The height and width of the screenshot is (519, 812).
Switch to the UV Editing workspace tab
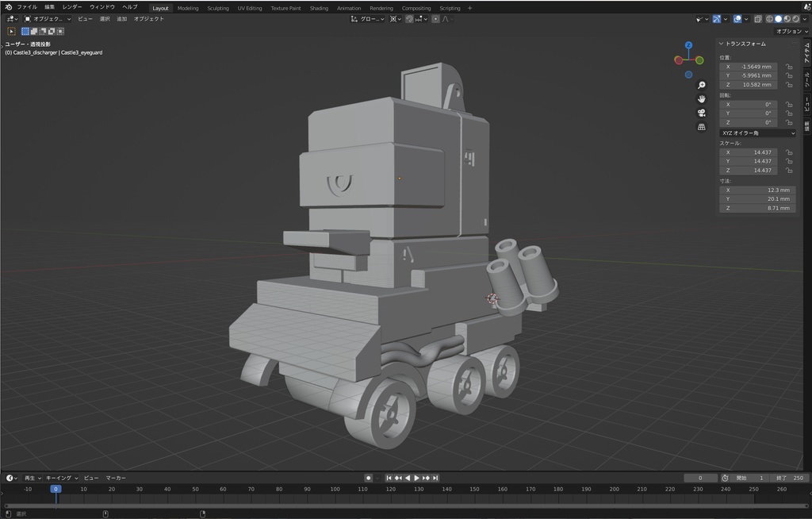(250, 8)
